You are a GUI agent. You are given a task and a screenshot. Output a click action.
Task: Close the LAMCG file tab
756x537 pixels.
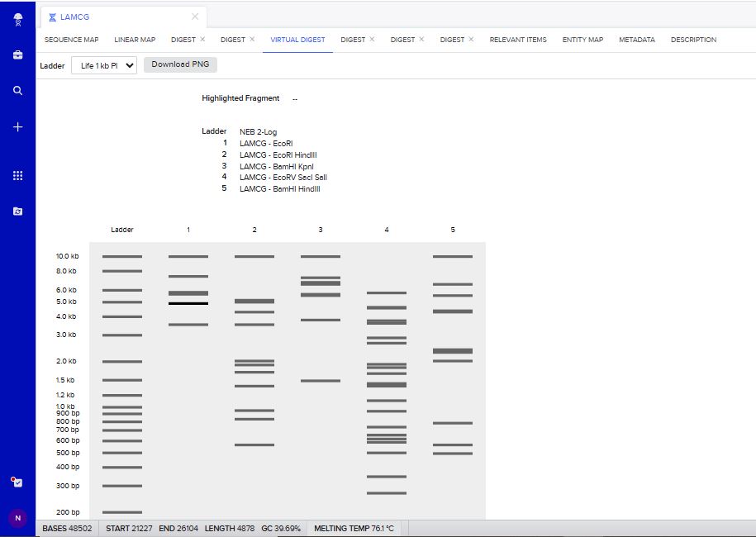(x=195, y=17)
